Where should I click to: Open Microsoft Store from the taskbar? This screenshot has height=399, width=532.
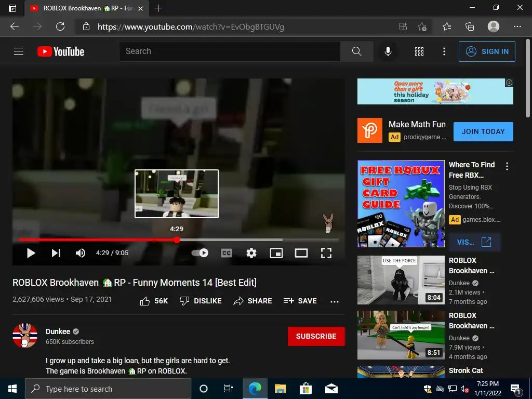coord(305,389)
